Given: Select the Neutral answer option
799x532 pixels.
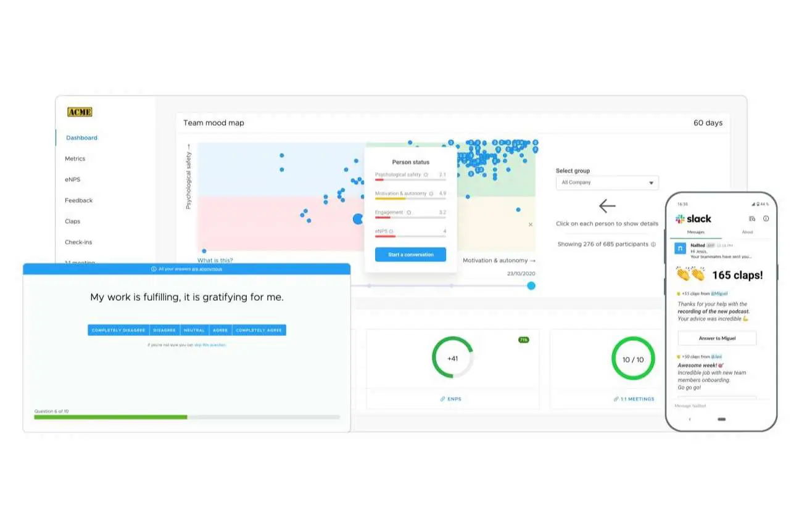Looking at the screenshot, I should pyautogui.click(x=194, y=330).
